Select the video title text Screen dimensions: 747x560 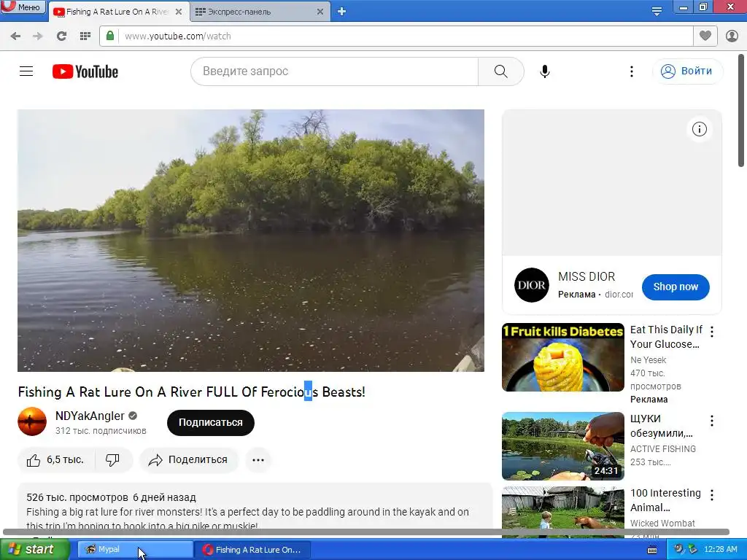coord(192,392)
